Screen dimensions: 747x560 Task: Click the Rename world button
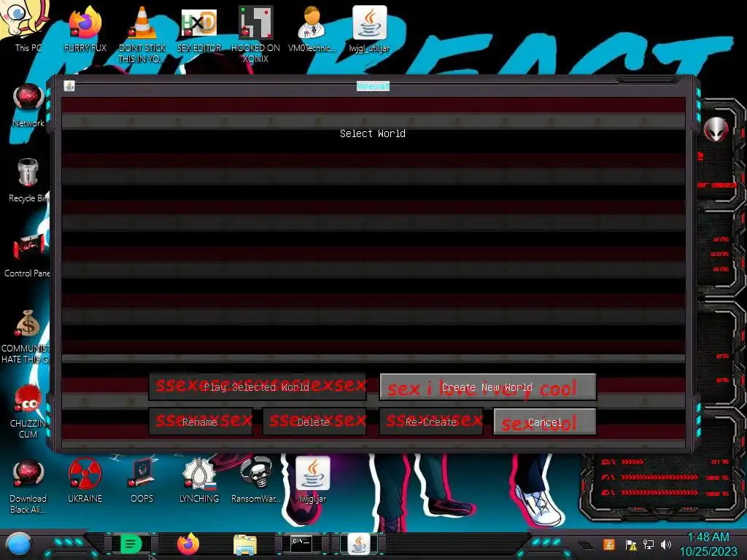coord(201,421)
